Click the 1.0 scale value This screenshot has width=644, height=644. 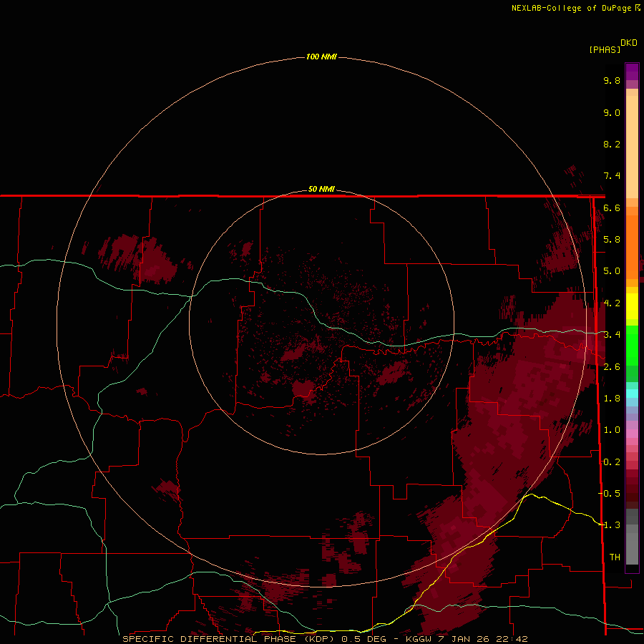[612, 430]
